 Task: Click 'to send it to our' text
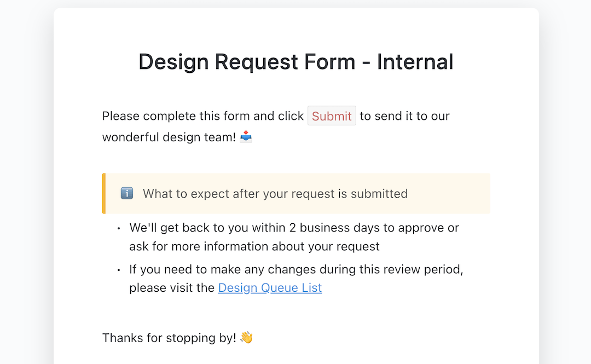404,116
